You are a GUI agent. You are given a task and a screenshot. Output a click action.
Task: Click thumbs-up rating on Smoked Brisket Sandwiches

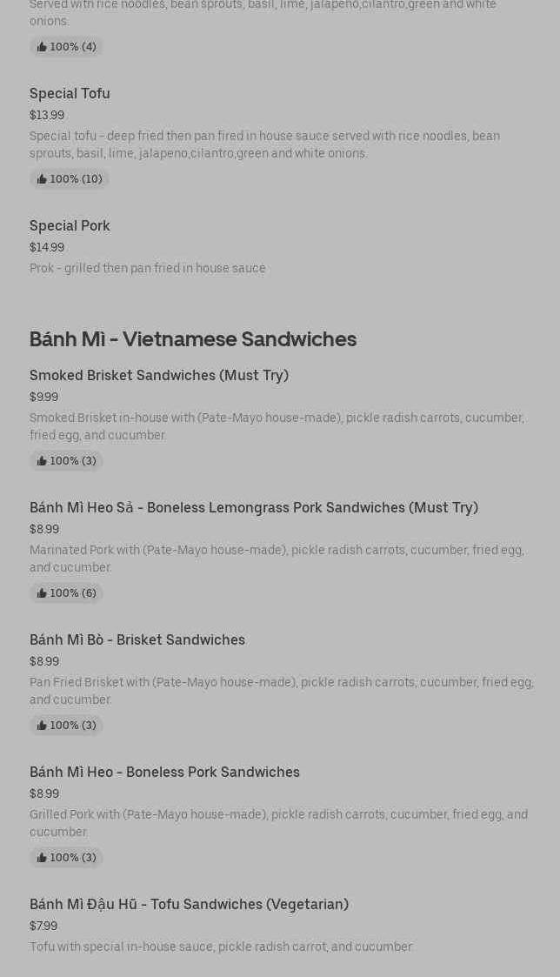click(x=66, y=461)
